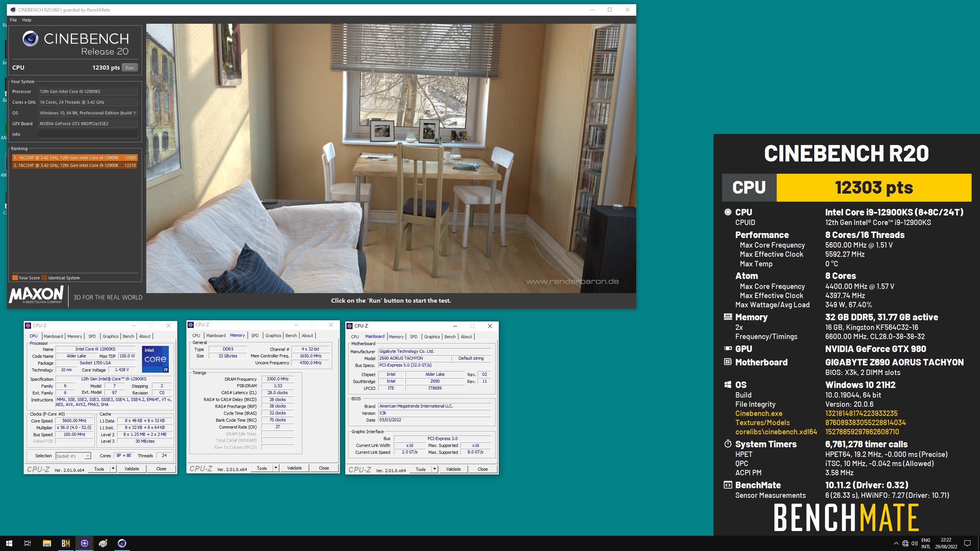980x551 pixels.
Task: Open Mainboard tab in first CPU-Z window
Action: [53, 336]
